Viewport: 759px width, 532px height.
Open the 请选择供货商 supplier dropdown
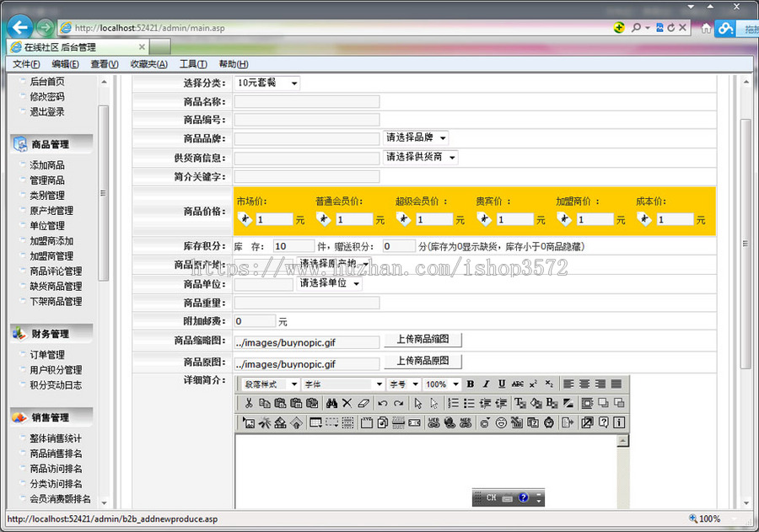coord(421,158)
